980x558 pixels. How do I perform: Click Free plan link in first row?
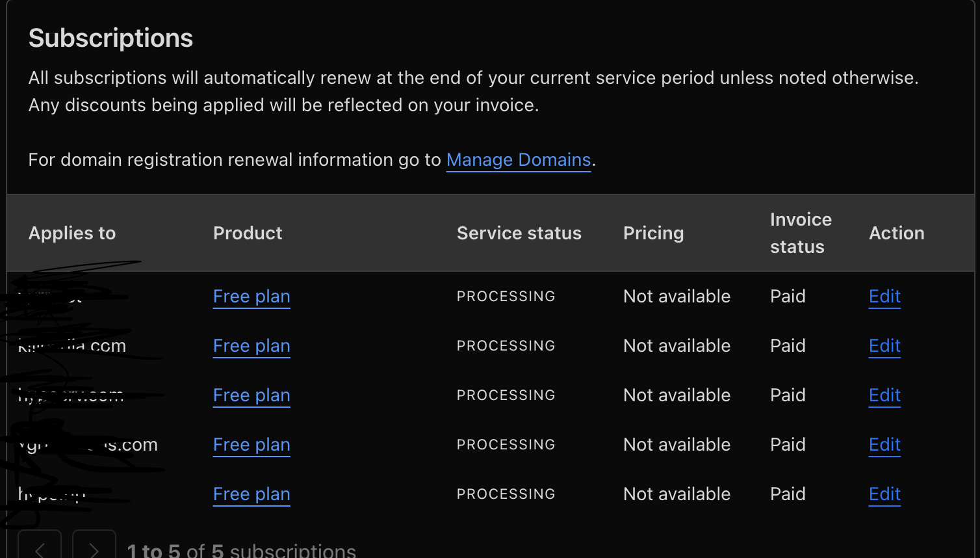(x=251, y=297)
